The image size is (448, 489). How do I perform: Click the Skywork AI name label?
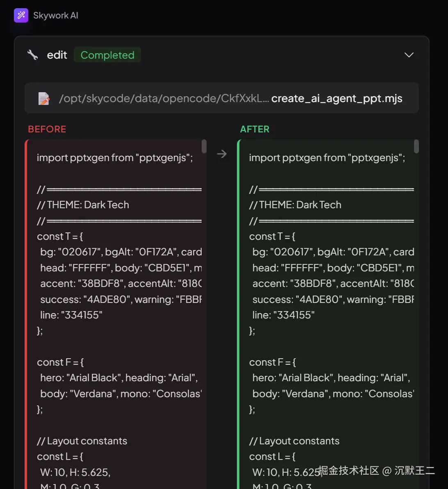pos(56,16)
